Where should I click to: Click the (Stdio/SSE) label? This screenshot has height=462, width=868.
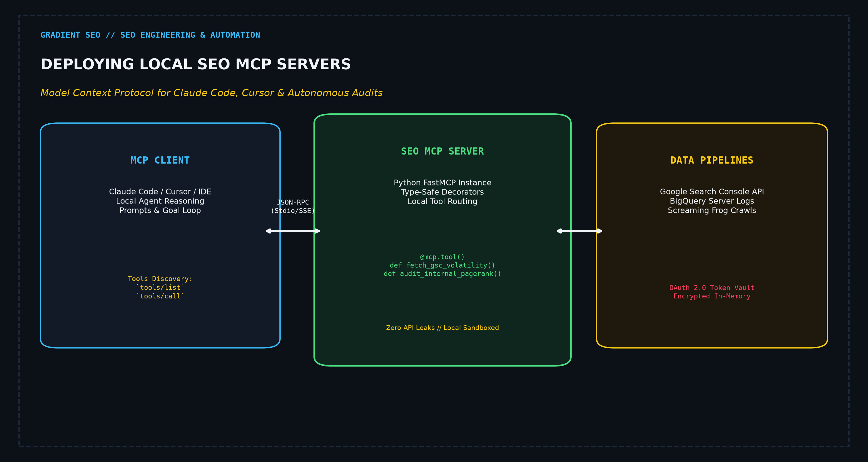[293, 211]
